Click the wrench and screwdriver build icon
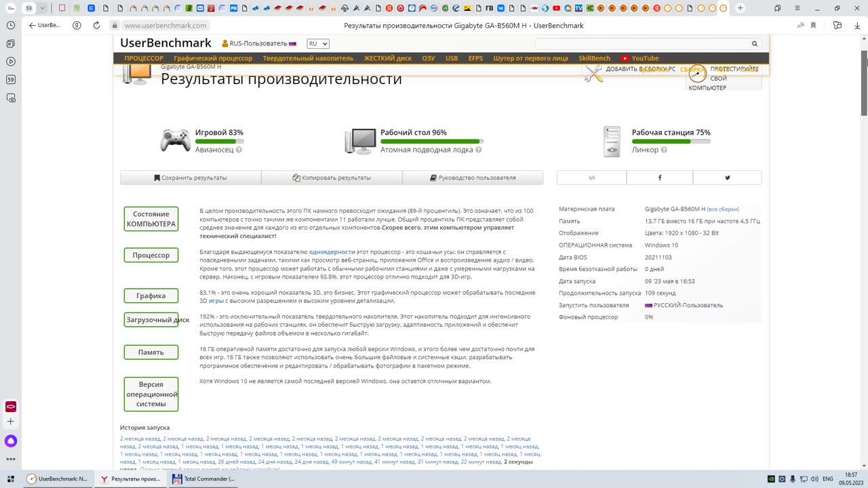Viewport: 868px width, 488px height. (593, 73)
